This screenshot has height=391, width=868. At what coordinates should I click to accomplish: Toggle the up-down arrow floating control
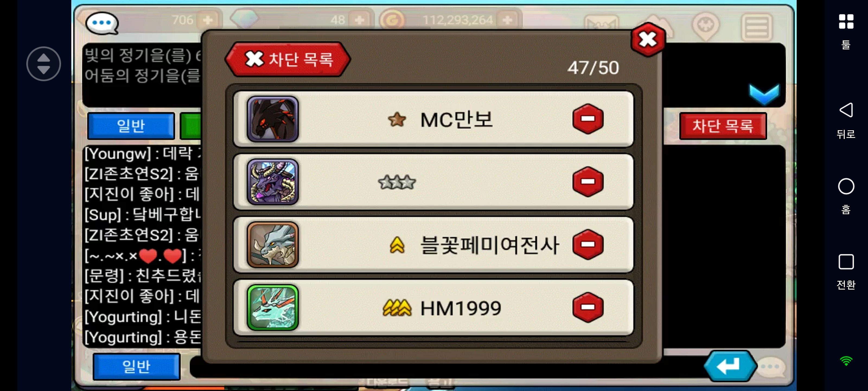(43, 64)
